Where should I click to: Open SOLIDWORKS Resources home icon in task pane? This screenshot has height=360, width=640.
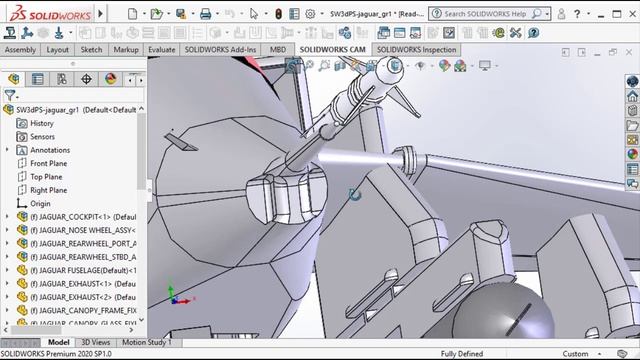pos(632,96)
